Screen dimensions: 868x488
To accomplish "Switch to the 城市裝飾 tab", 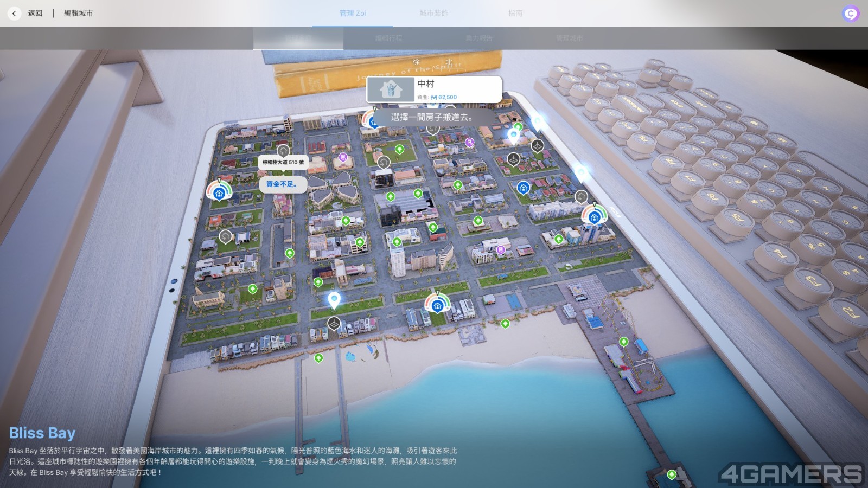I will pyautogui.click(x=434, y=13).
